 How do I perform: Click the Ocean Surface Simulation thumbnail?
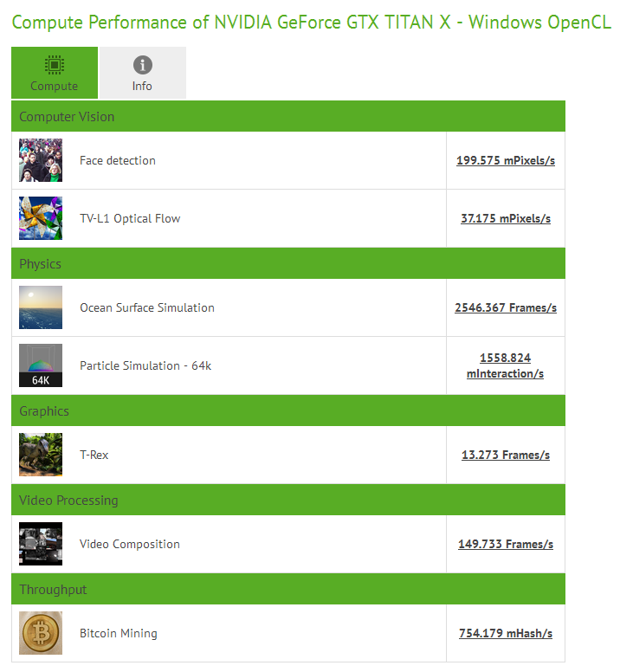click(x=41, y=307)
